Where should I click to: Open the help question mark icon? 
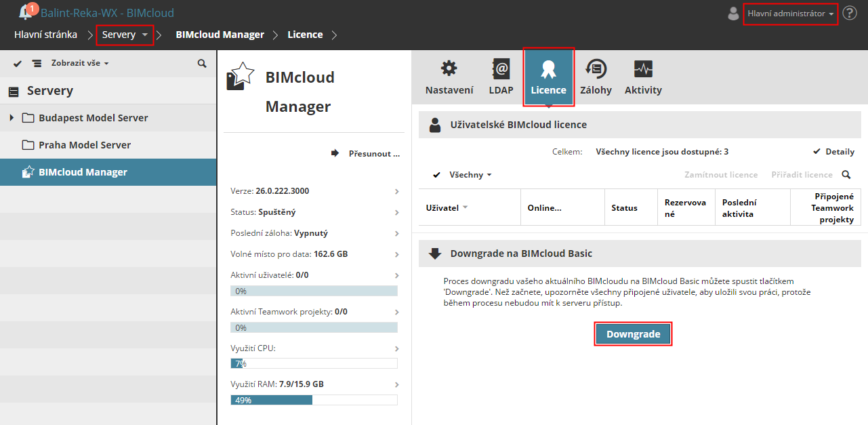(850, 13)
